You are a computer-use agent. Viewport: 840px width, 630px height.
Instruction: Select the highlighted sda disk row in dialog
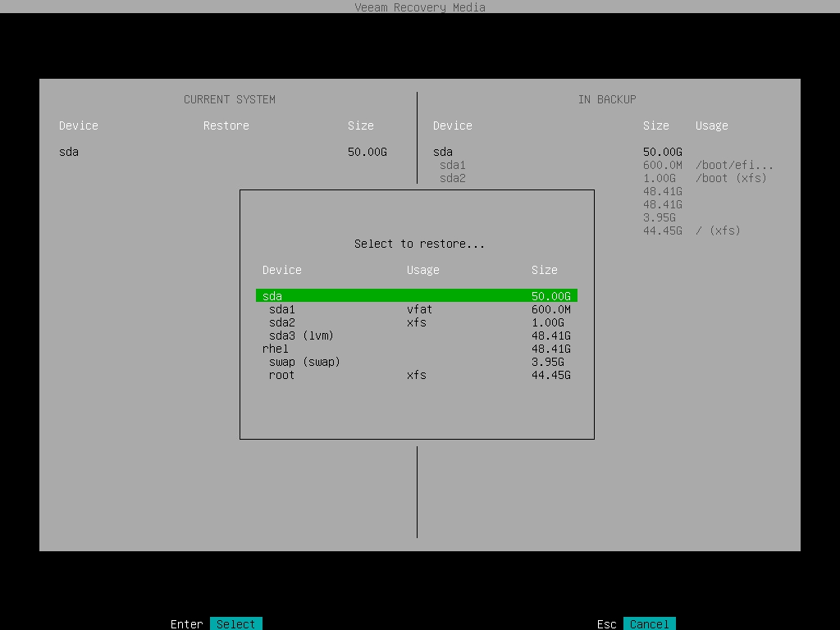(x=416, y=295)
